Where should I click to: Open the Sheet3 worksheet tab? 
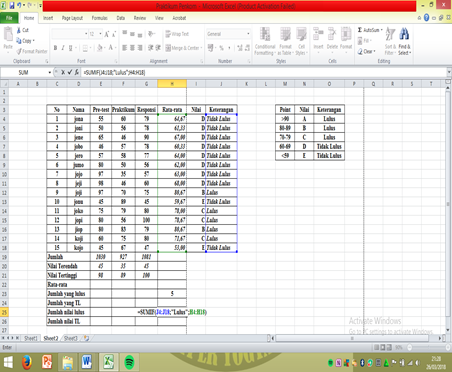tap(71, 338)
